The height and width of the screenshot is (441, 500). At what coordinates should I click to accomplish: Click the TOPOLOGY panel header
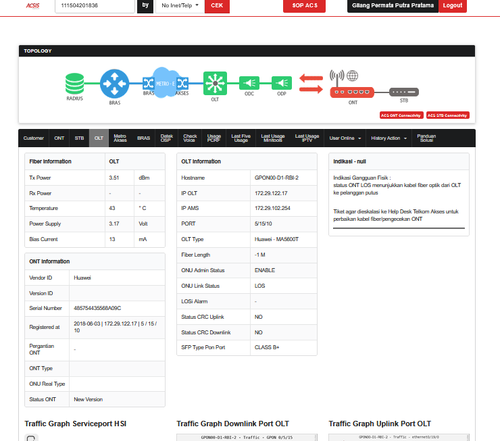(247, 51)
